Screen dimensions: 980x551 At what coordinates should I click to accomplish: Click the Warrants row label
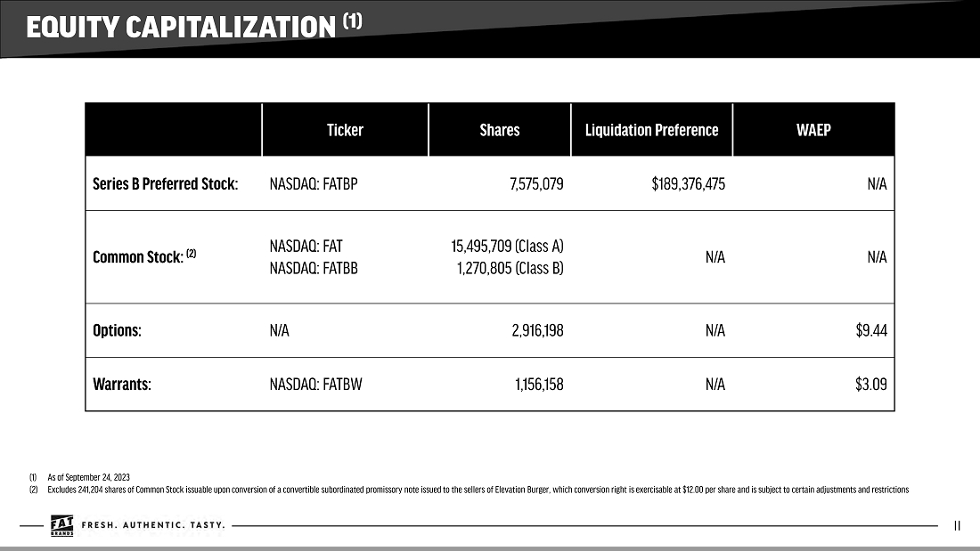coord(122,385)
